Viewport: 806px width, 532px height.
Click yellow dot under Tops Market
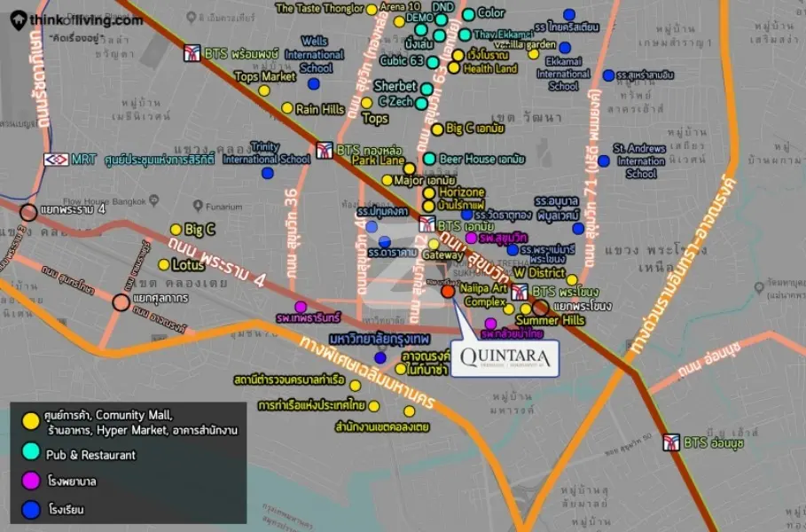(264, 90)
